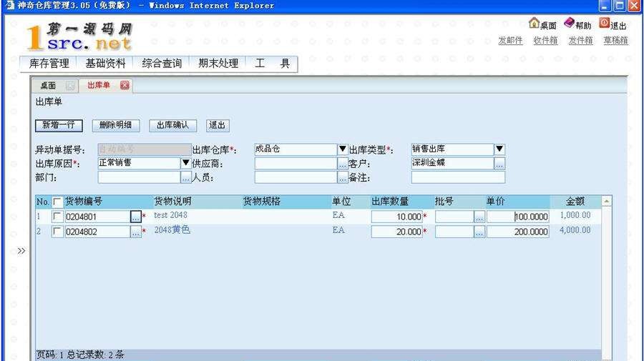
Task: Click the 供应商 input field
Action: tap(296, 163)
